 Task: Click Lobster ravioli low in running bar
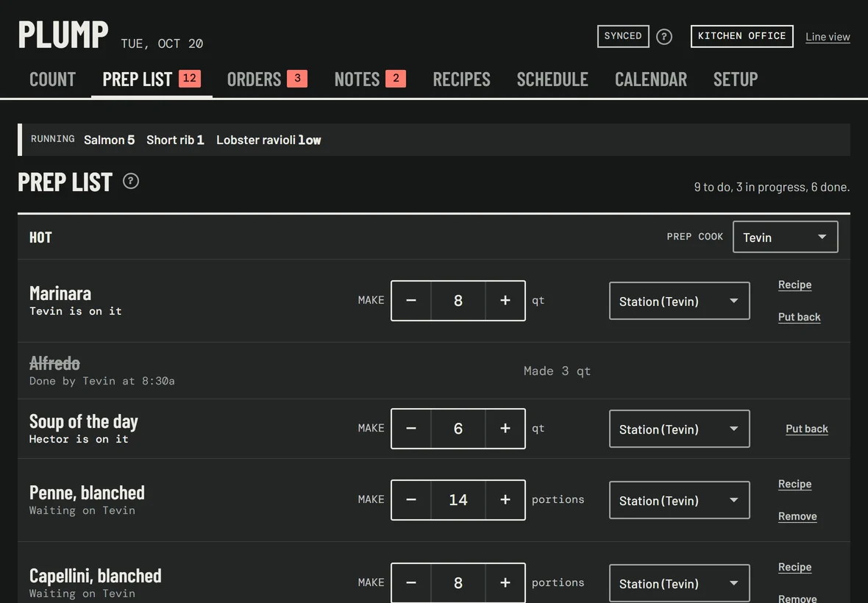[x=268, y=140]
